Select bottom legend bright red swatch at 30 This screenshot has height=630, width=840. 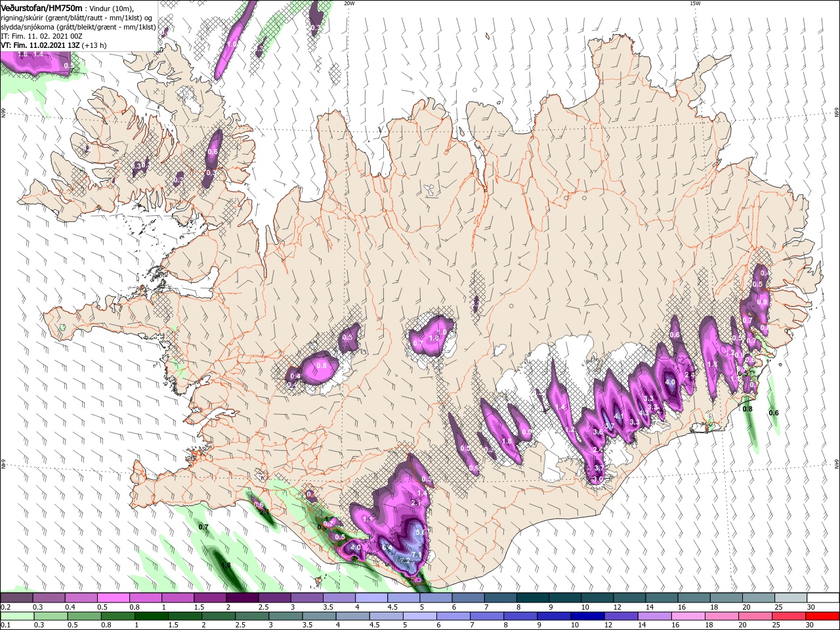tap(823, 616)
